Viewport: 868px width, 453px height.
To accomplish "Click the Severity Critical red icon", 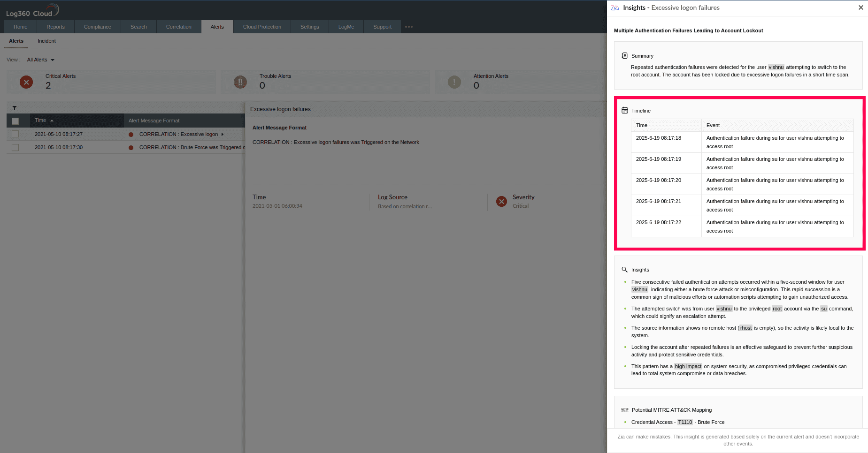I will click(501, 201).
